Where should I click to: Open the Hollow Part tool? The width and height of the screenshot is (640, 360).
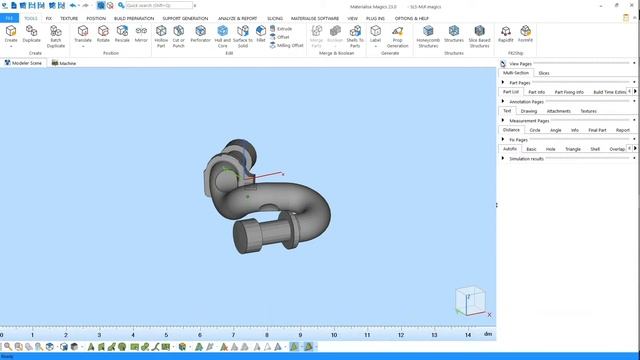(161, 36)
